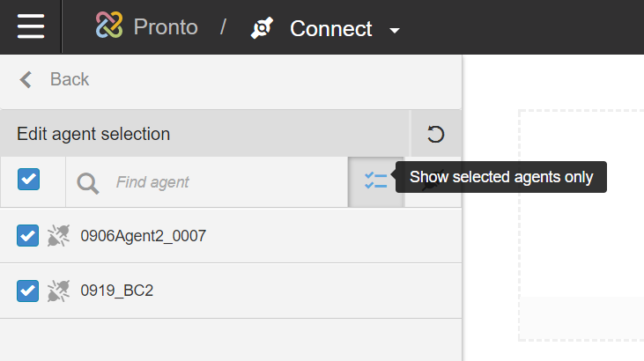Click the magnifier search icon
Screen dimensions: 644x361
click(88, 183)
